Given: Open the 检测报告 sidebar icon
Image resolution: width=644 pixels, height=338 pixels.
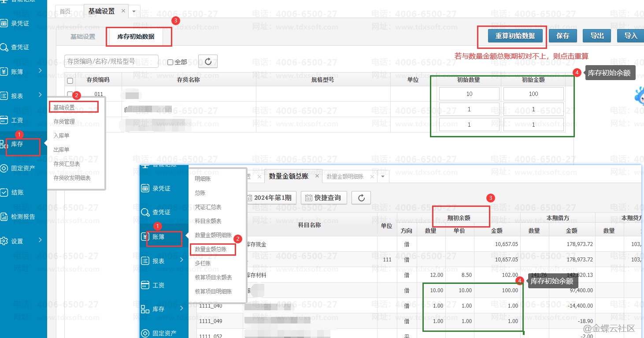Looking at the screenshot, I should (x=4, y=217).
